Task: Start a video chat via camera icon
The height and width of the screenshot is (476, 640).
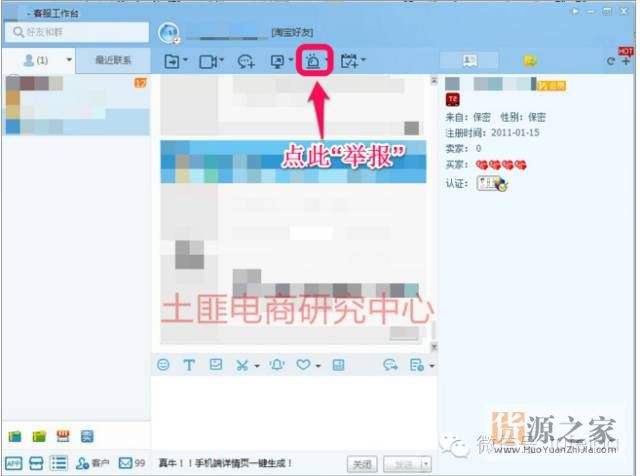Action: pos(208,62)
